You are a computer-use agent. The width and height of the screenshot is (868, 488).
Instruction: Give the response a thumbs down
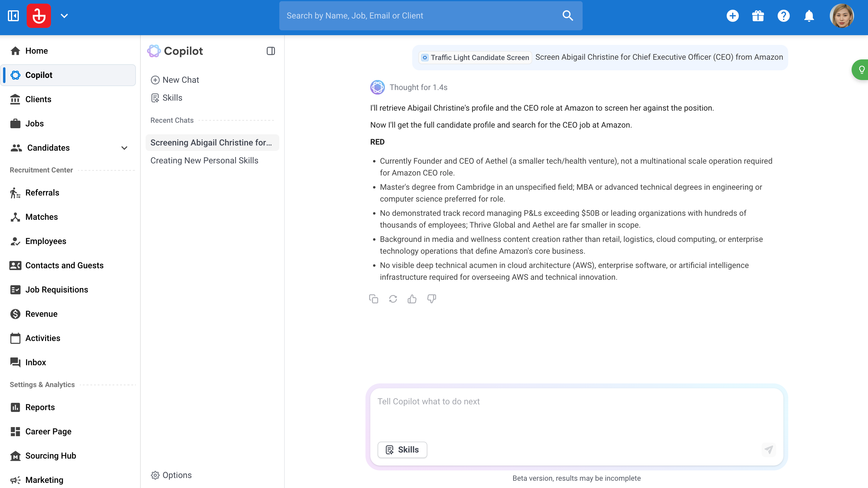432,299
